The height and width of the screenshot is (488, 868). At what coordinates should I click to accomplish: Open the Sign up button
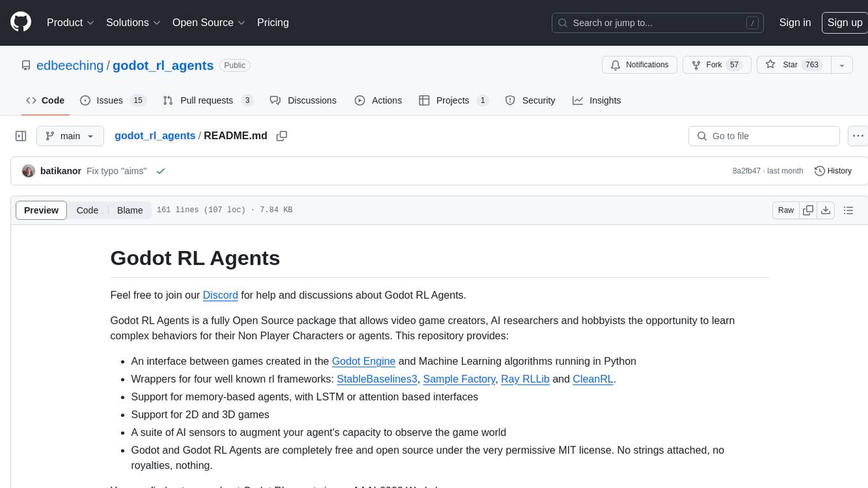844,22
